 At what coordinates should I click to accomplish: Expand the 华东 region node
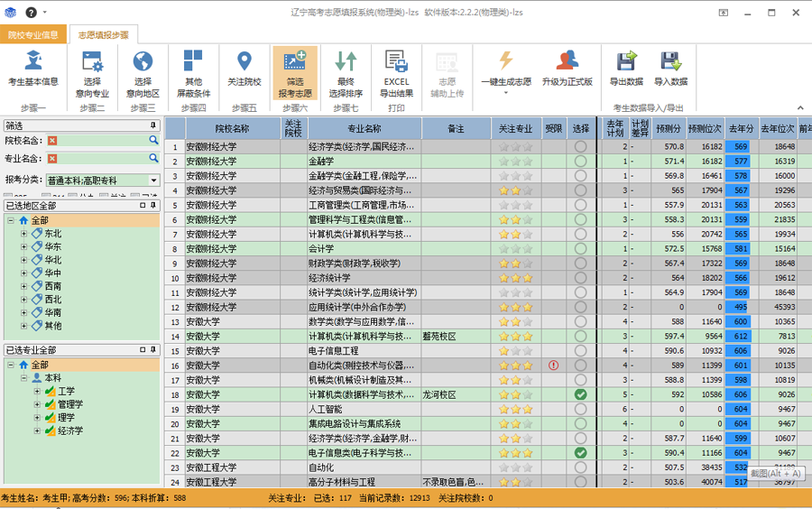tap(23, 246)
